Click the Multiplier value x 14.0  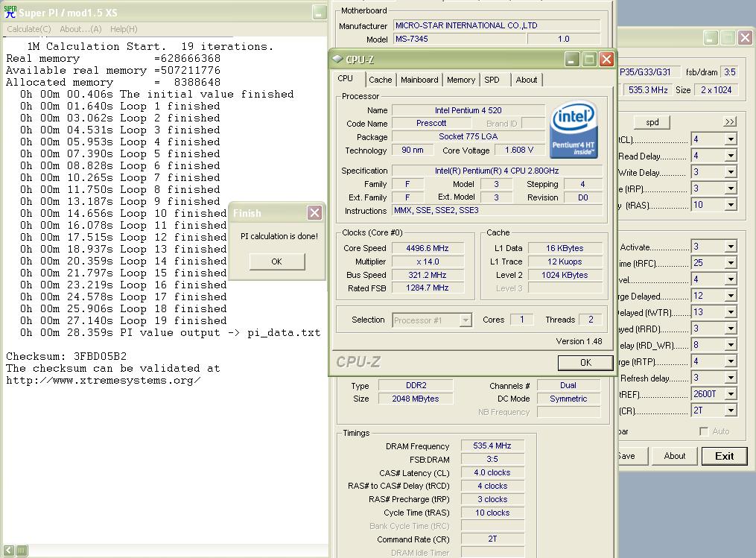(428, 262)
